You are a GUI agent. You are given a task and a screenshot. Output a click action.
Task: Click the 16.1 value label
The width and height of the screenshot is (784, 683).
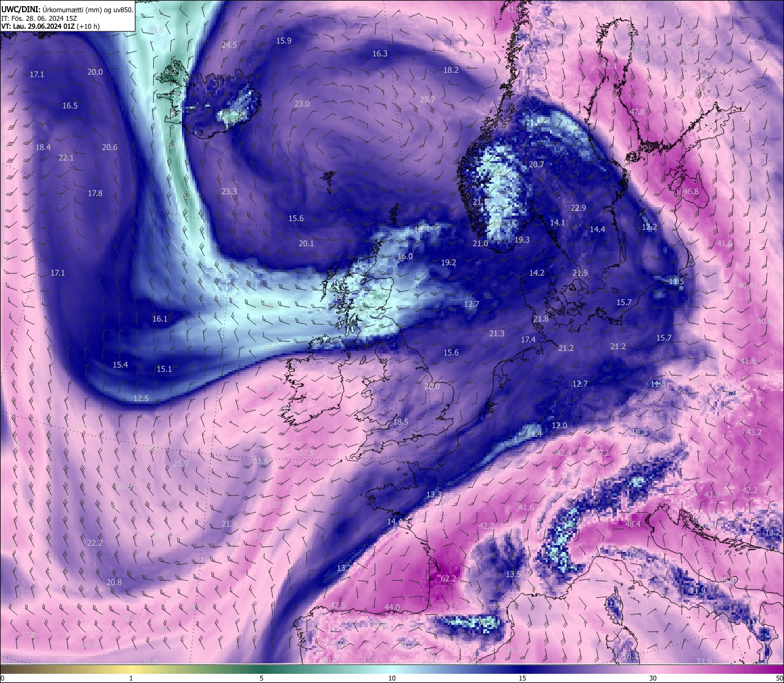(x=160, y=319)
